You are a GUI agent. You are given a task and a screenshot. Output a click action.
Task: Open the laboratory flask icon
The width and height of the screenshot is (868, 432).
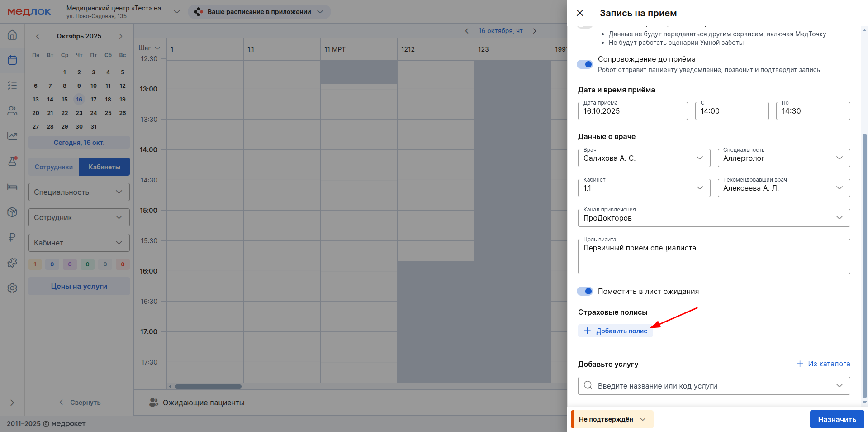pyautogui.click(x=12, y=161)
